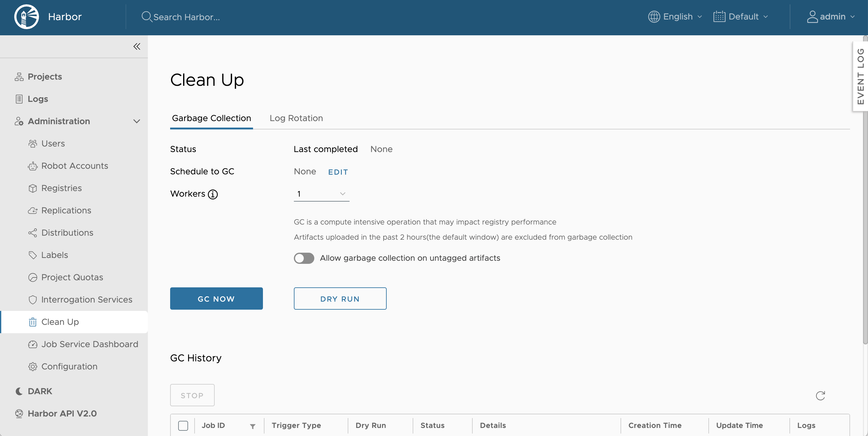Click the Harbor lighthouse logo
This screenshot has width=868, height=436.
click(x=27, y=16)
